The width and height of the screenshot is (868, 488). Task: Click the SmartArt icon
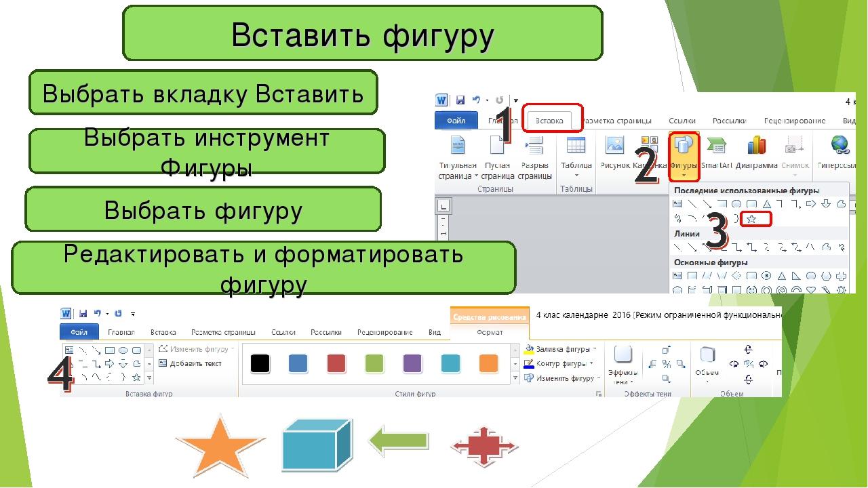click(716, 144)
